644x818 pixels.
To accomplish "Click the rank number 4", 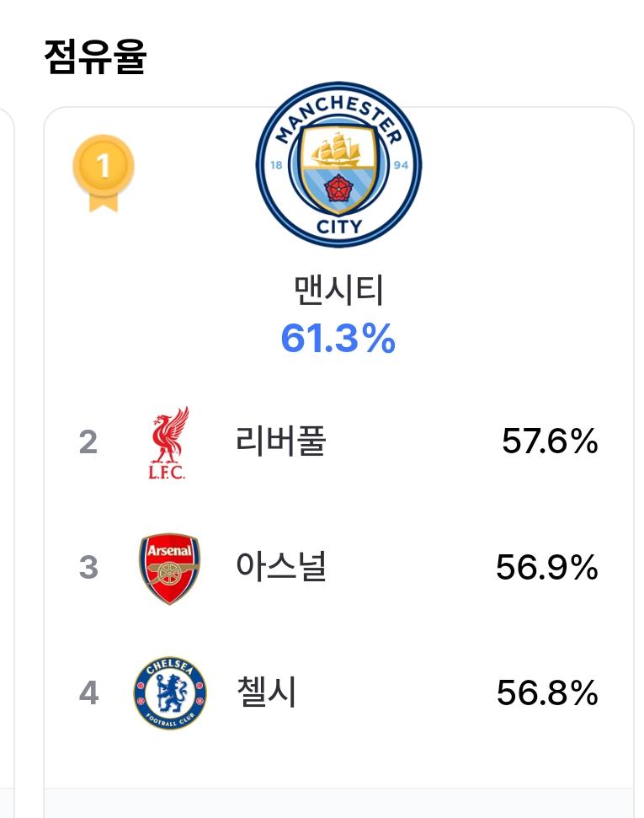I will pyautogui.click(x=88, y=692).
